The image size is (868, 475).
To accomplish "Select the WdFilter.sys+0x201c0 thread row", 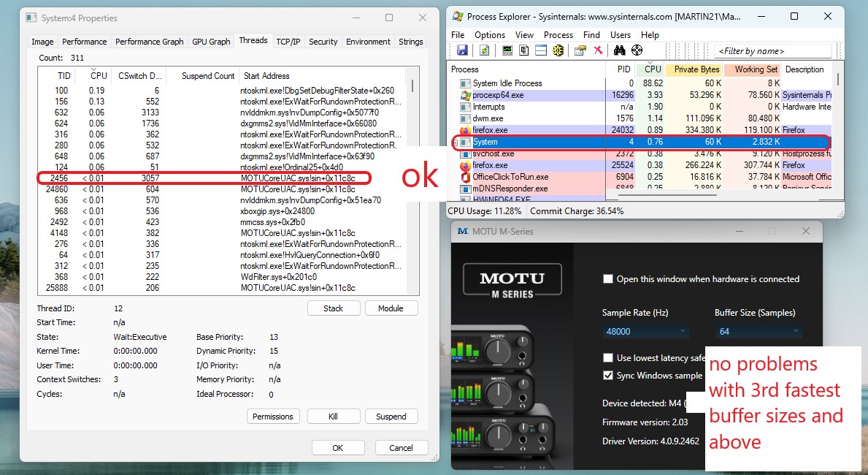I will 221,277.
